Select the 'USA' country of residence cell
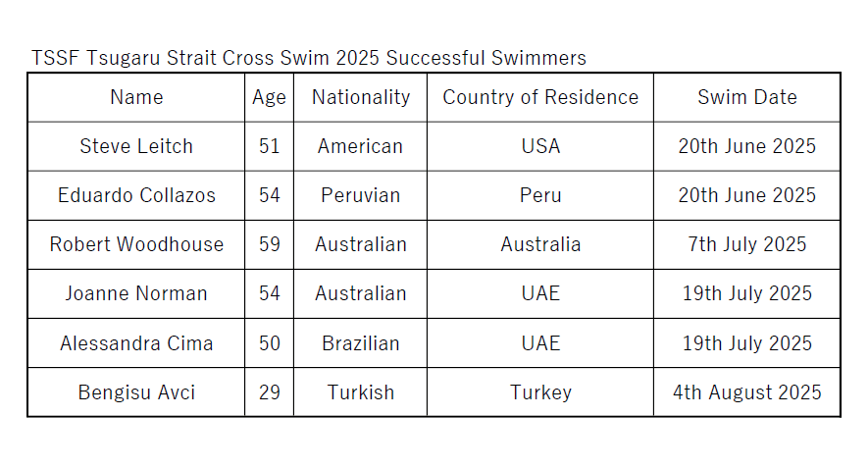Viewport: 868px width, 469px height. [x=540, y=147]
